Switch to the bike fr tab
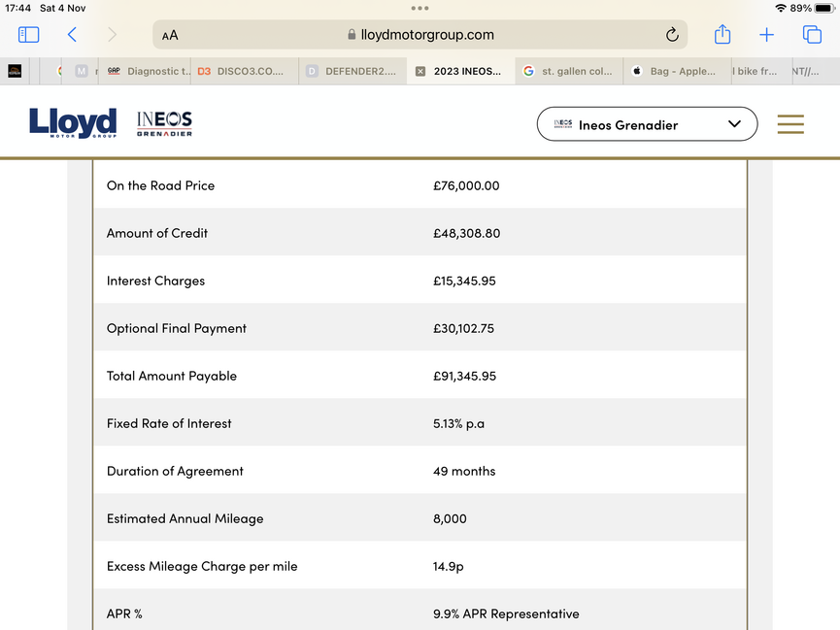Image resolution: width=840 pixels, height=630 pixels. 761,71
